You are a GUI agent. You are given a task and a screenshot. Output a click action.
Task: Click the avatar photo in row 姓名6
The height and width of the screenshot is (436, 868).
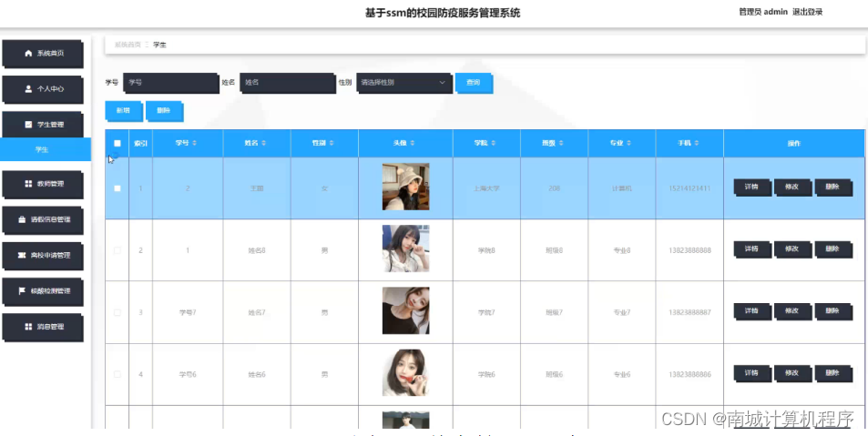coord(406,373)
